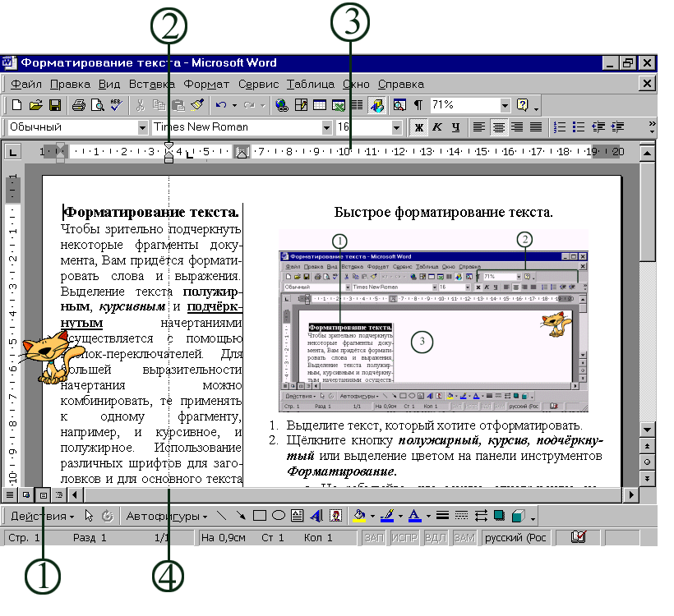
Task: Insert a table
Action: [320, 105]
